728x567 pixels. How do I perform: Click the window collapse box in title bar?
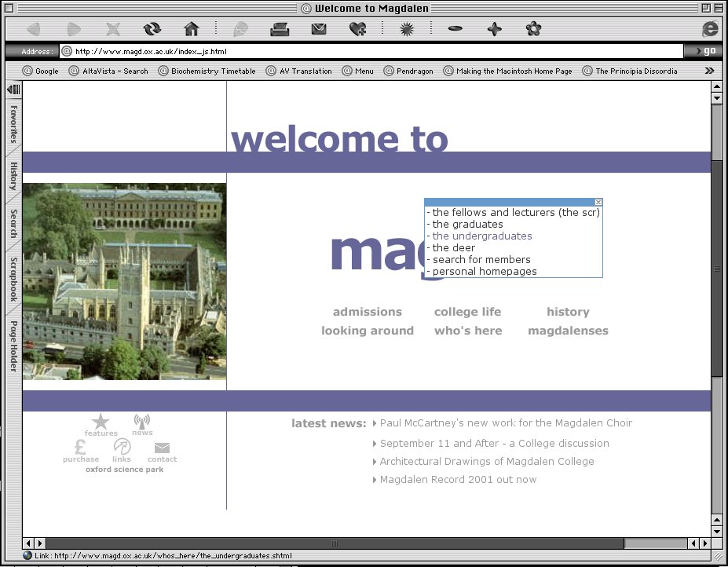pos(717,8)
